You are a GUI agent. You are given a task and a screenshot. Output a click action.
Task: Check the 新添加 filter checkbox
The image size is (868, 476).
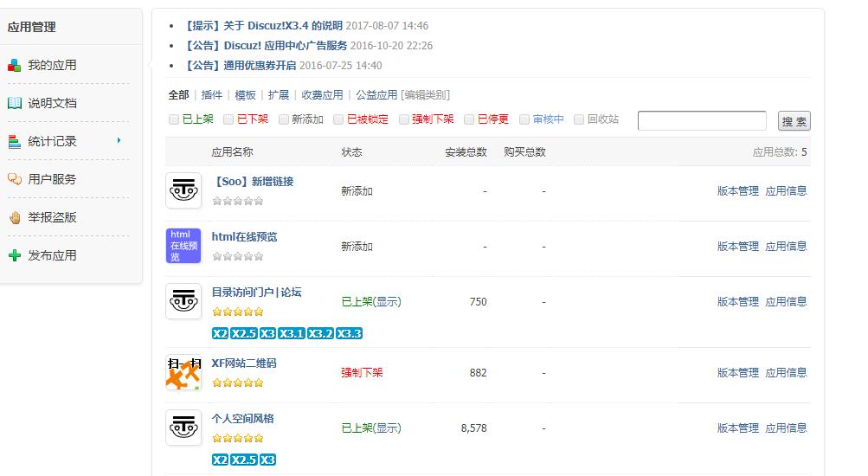pos(284,119)
